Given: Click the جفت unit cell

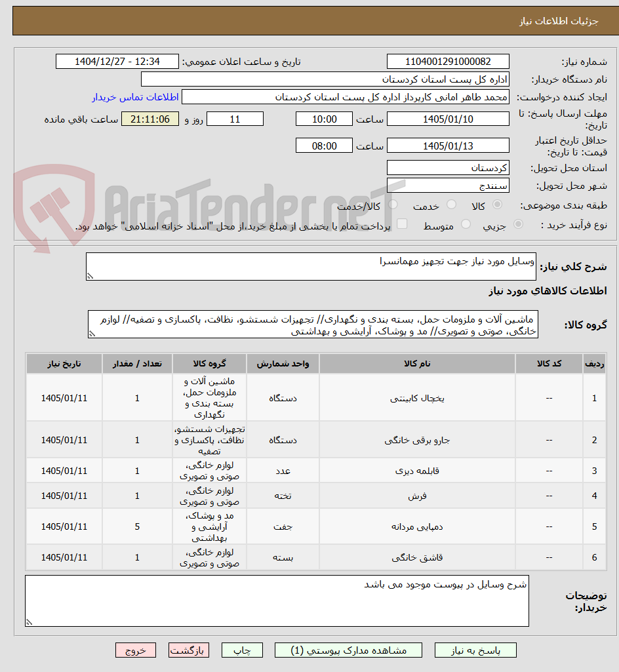Looking at the screenshot, I should click(x=283, y=526).
